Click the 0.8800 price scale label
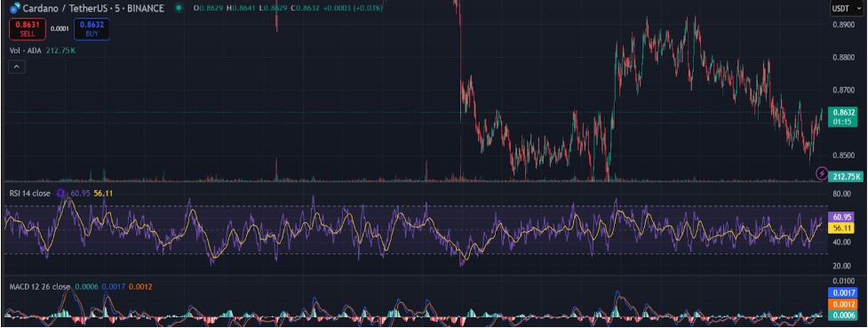The width and height of the screenshot is (868, 328). [x=844, y=57]
